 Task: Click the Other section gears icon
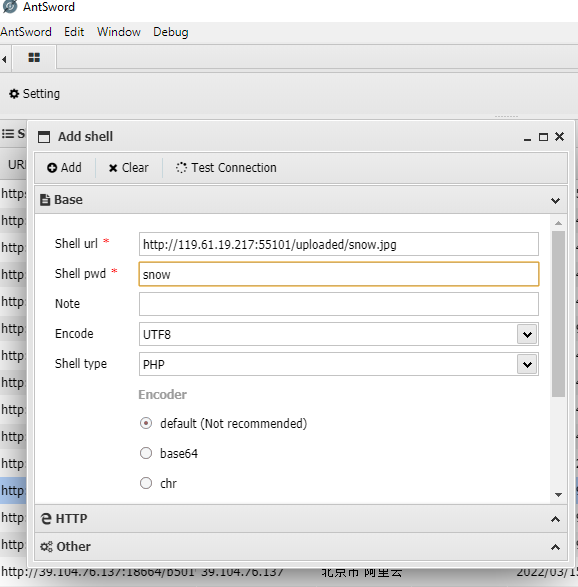pyautogui.click(x=46, y=547)
